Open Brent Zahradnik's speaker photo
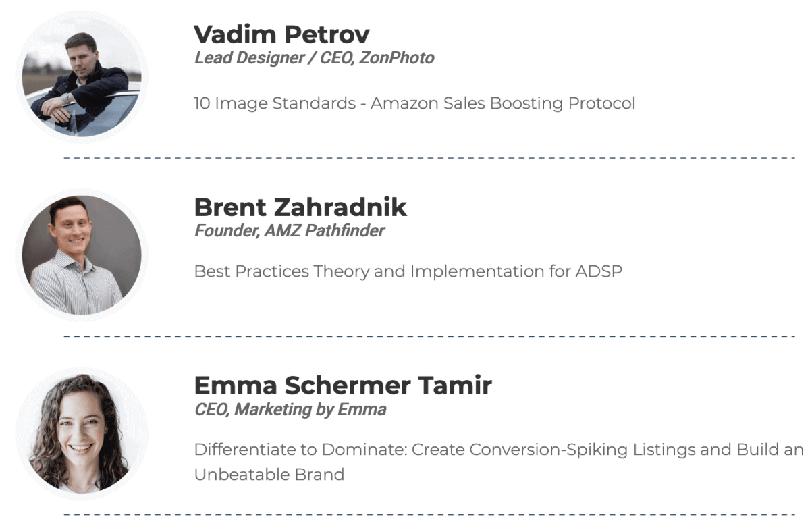 [82, 255]
